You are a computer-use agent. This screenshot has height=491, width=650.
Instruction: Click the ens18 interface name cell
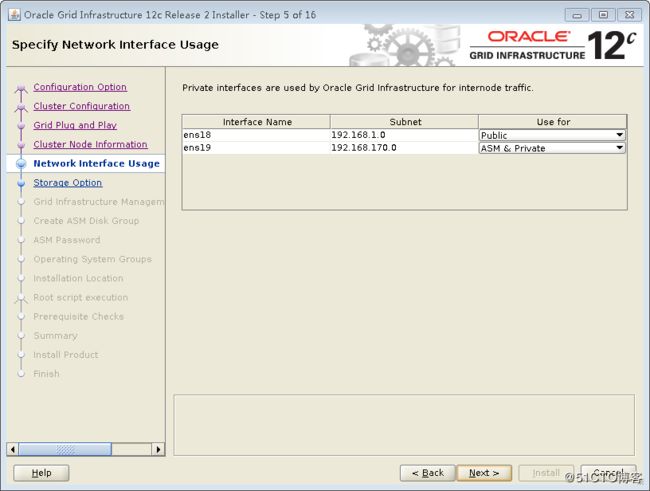[256, 135]
